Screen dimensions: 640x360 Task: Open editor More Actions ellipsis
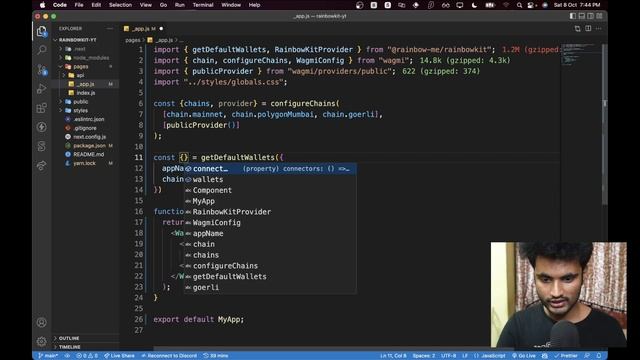599,29
